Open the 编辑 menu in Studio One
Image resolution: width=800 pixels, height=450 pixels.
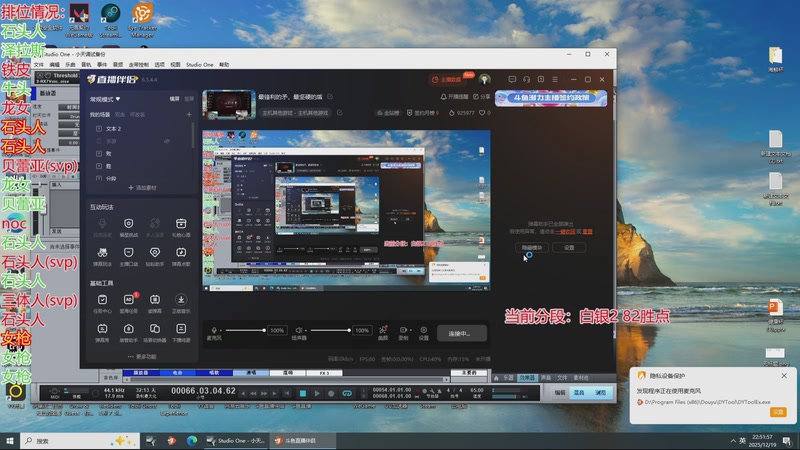[x=55, y=65]
